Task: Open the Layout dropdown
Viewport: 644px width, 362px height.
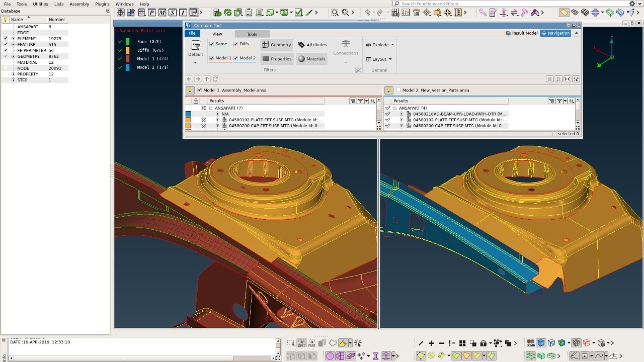Action: [379, 59]
